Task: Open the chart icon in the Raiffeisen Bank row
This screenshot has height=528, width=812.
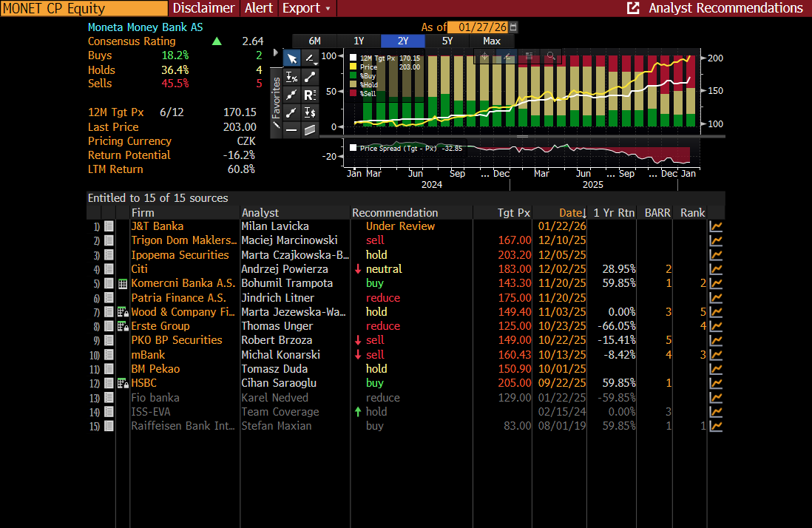Action: 716,426
